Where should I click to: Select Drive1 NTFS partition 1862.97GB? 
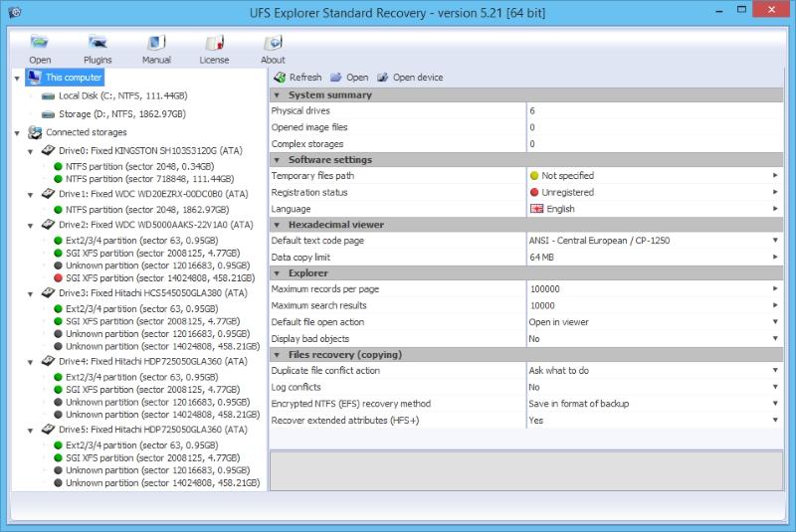click(x=147, y=210)
